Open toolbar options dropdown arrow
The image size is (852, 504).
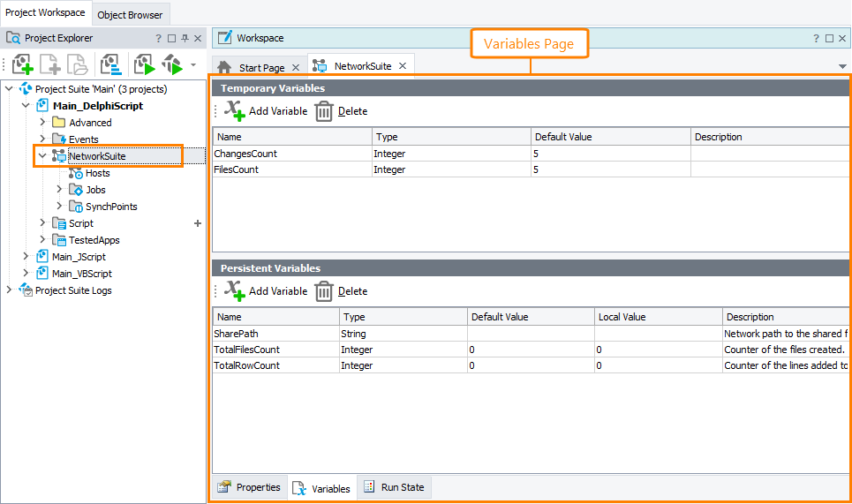[193, 64]
